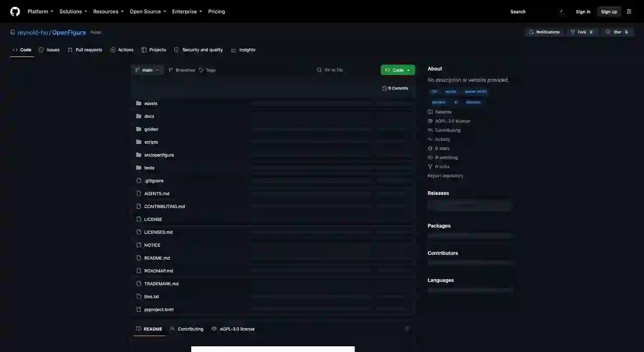Screen dimensions: 644x352
Task: Click the Report repository link
Action: coord(445,176)
